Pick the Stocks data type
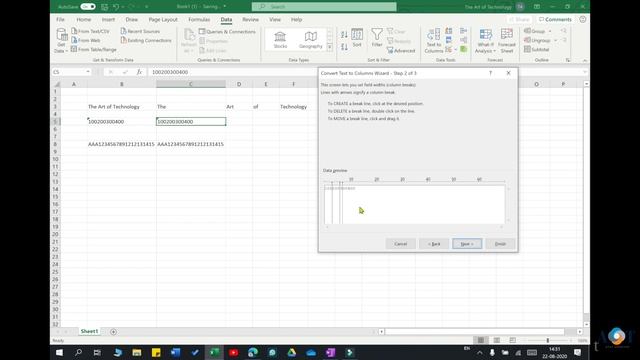 [280, 40]
